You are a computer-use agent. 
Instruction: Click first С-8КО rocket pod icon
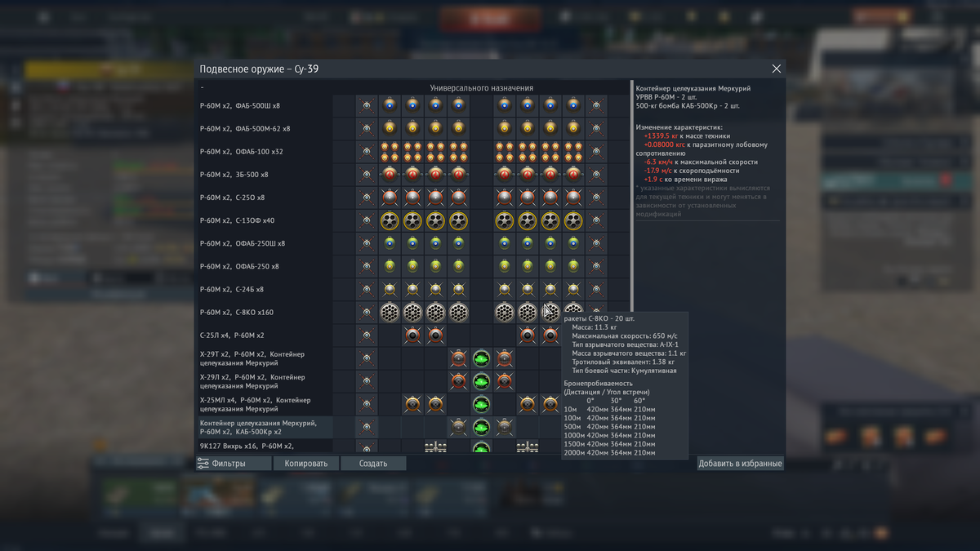tap(390, 312)
